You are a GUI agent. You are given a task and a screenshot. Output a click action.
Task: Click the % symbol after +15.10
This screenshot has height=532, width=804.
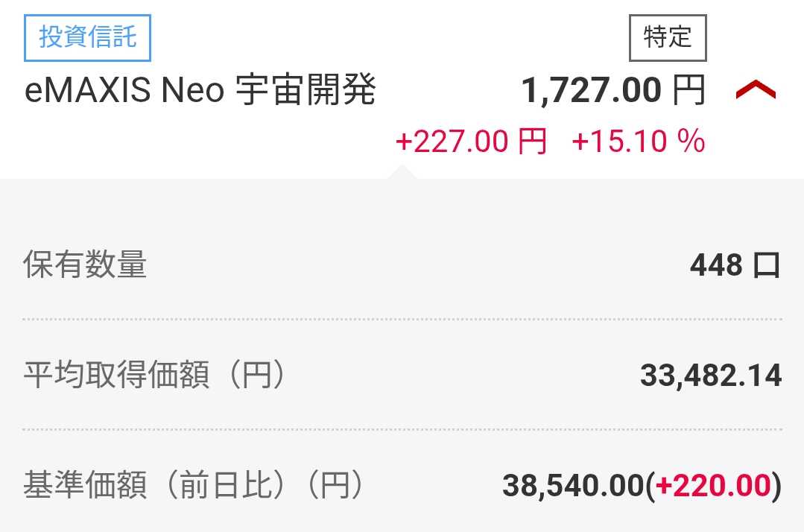pyautogui.click(x=691, y=141)
